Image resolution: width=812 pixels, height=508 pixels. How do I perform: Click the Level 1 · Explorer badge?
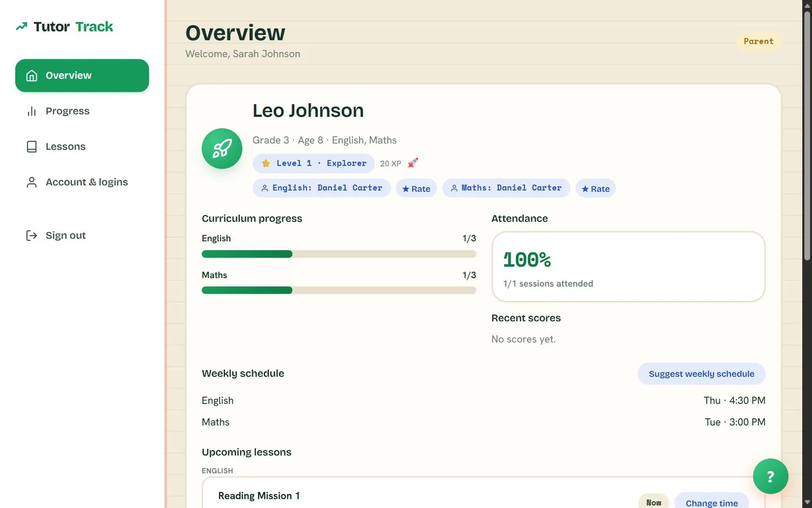pyautogui.click(x=314, y=163)
